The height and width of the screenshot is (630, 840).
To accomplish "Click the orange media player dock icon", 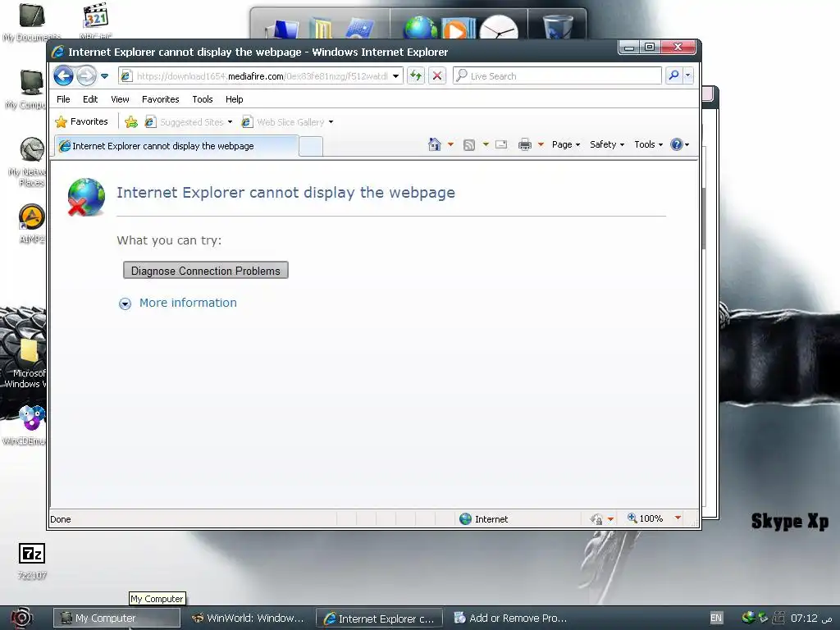I will 457,29.
